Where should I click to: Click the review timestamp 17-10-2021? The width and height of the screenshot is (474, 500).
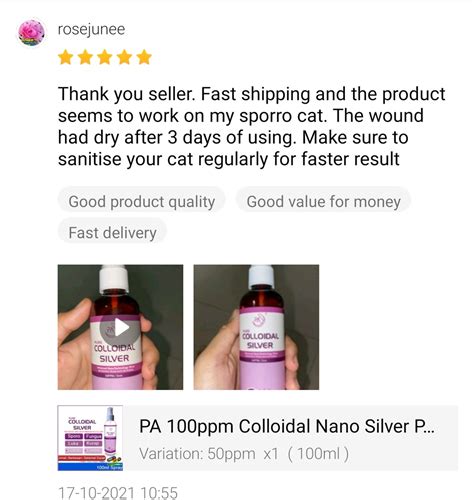click(x=118, y=493)
